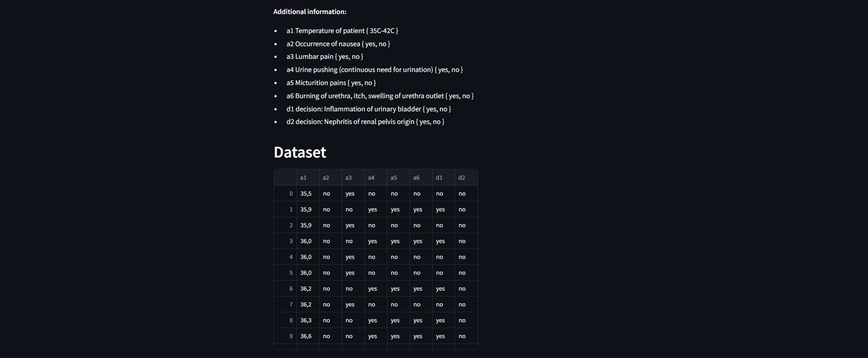The width and height of the screenshot is (868, 358).
Task: Select the a3 cell in row 7
Action: [353, 305]
